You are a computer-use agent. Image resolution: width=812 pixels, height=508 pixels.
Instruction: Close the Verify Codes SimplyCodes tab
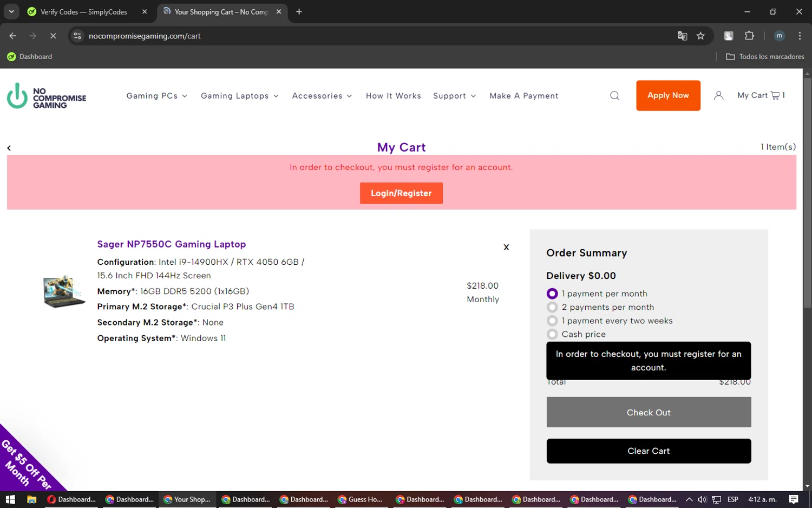point(145,11)
